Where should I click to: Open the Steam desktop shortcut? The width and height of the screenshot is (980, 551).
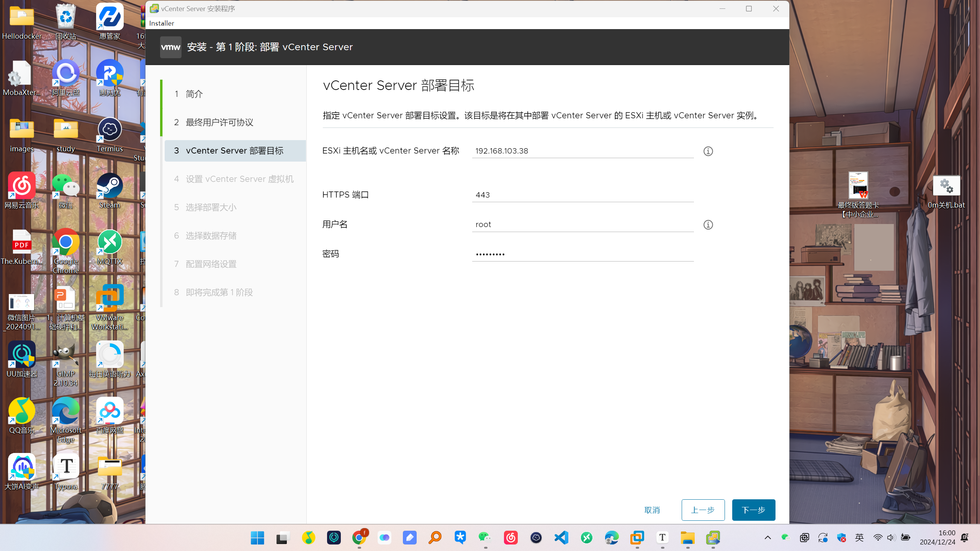coord(110,191)
